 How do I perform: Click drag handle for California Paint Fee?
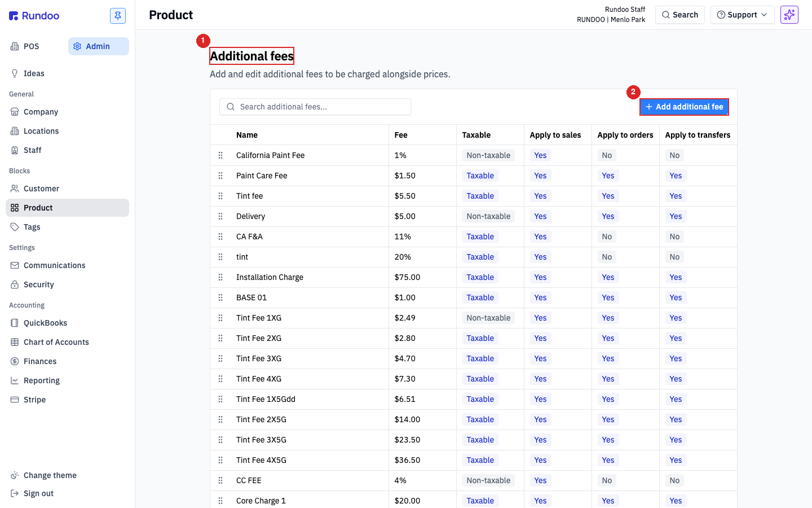click(x=220, y=155)
